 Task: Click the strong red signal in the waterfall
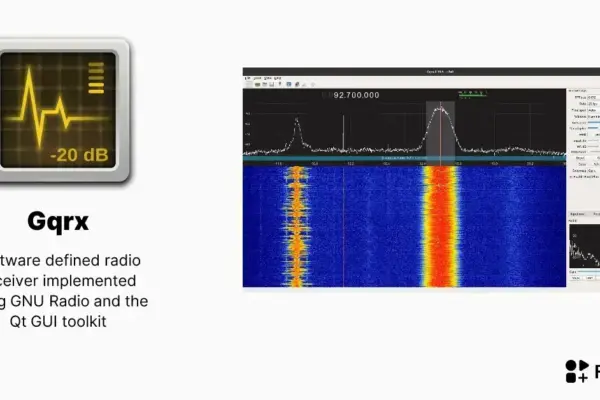[x=440, y=227]
